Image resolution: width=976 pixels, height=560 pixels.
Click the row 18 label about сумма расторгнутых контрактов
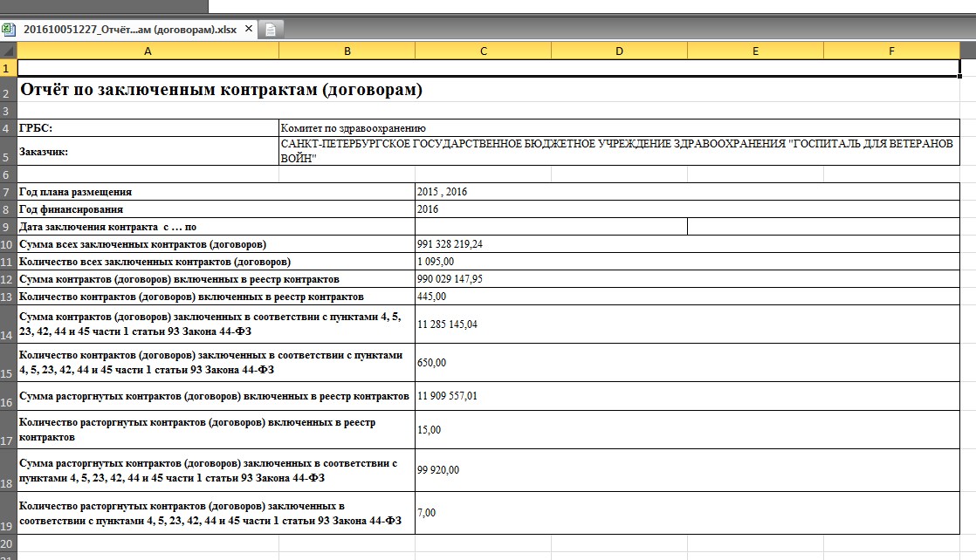(216, 470)
